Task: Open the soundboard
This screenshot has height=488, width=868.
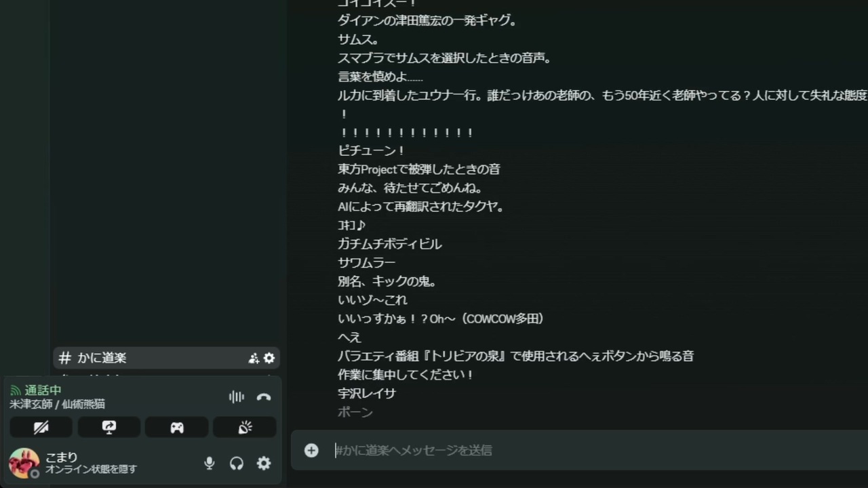Action: pyautogui.click(x=245, y=427)
